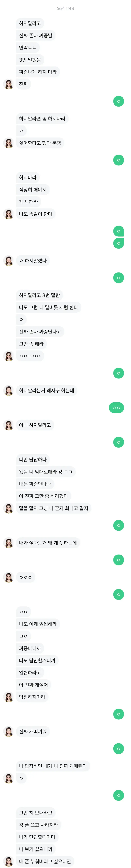This screenshot has width=131, height=868.
Task: Select the "적당히 해야지" message
Action: [33, 190]
